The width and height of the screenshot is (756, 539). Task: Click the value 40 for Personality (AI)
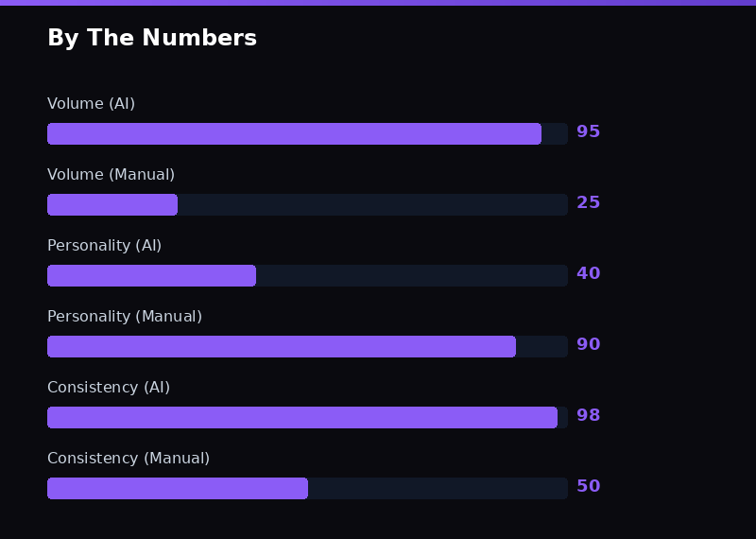coord(588,274)
